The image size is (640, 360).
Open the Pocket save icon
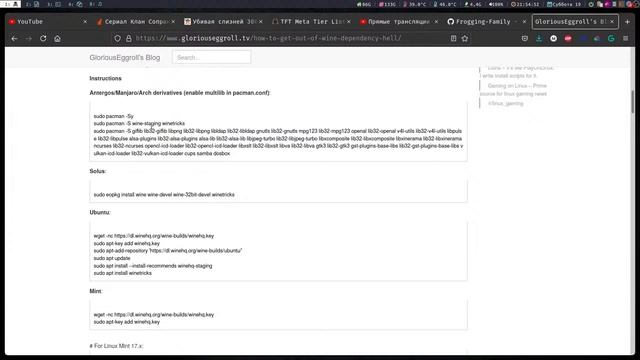524,38
